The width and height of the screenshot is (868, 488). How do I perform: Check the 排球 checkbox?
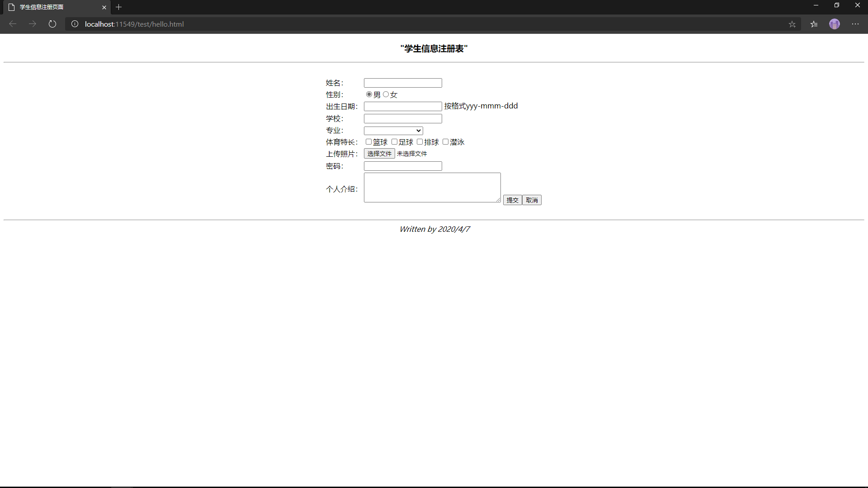coord(420,142)
